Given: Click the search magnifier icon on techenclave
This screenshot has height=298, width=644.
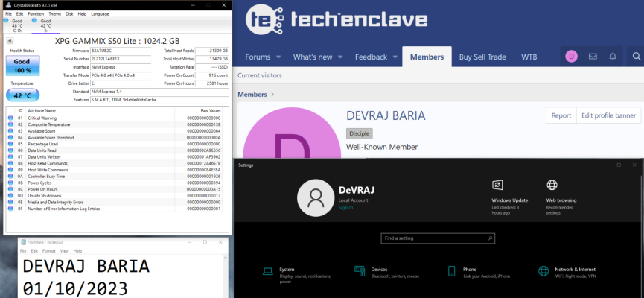Looking at the screenshot, I should coord(637,57).
